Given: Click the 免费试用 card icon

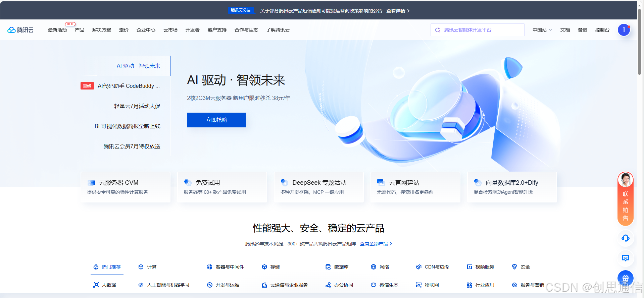Looking at the screenshot, I should (188, 183).
